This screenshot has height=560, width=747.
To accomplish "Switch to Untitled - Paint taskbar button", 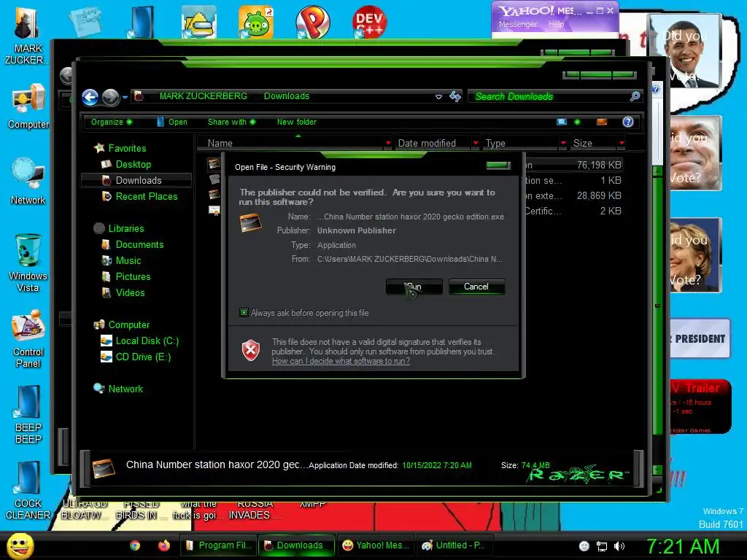I will click(x=454, y=545).
